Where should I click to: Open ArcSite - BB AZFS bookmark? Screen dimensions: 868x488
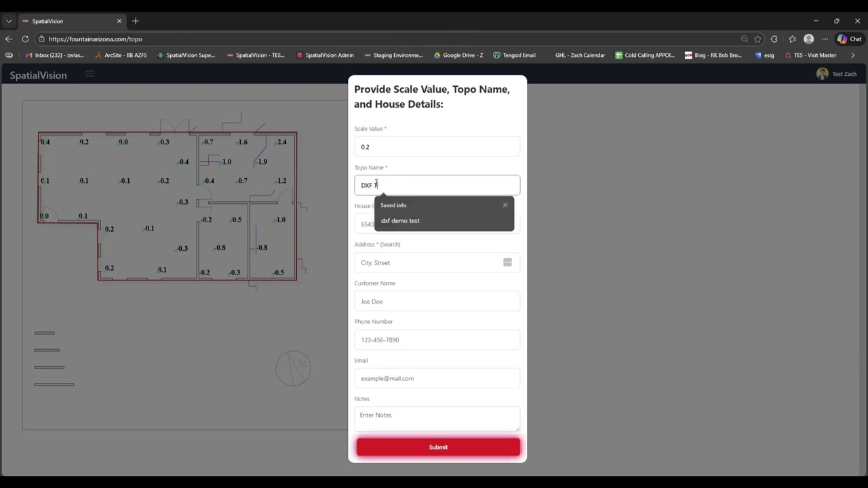click(x=121, y=56)
